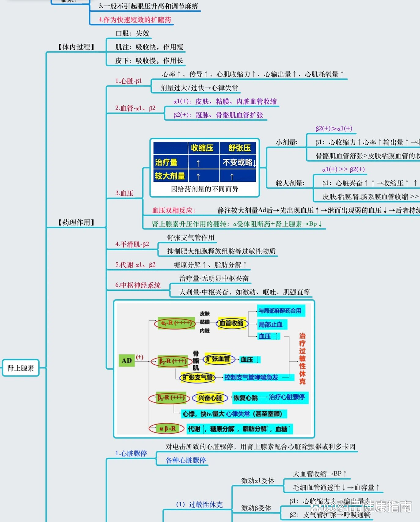Select the 3.血压 node

(124, 193)
